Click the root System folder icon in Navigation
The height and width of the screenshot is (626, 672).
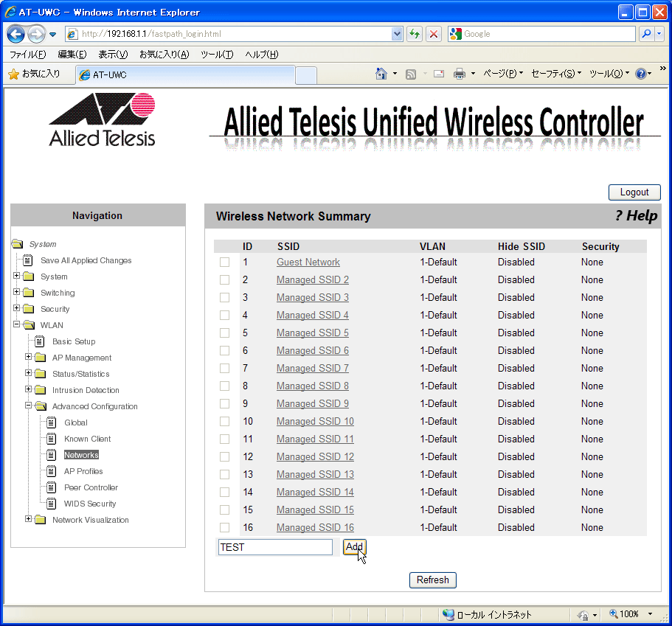pos(18,244)
